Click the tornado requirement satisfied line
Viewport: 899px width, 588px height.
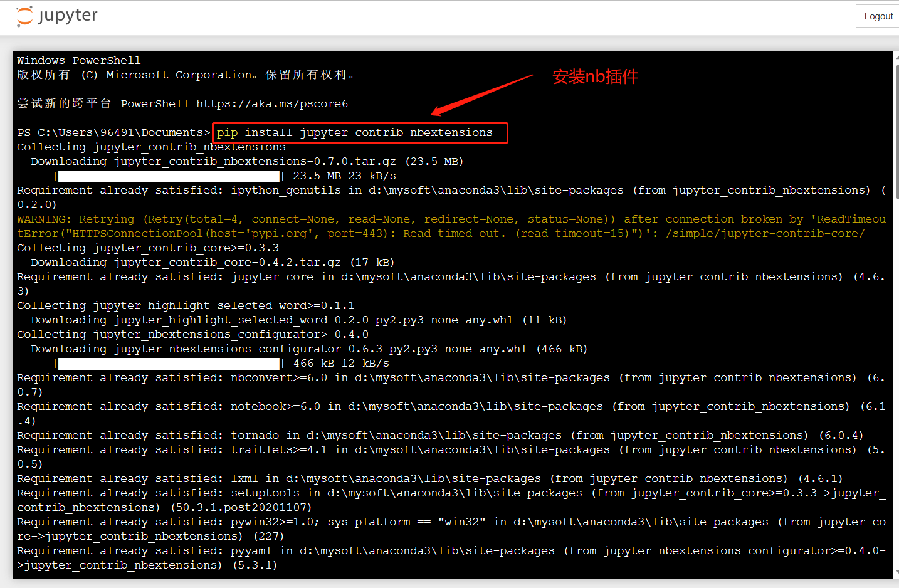click(x=440, y=435)
